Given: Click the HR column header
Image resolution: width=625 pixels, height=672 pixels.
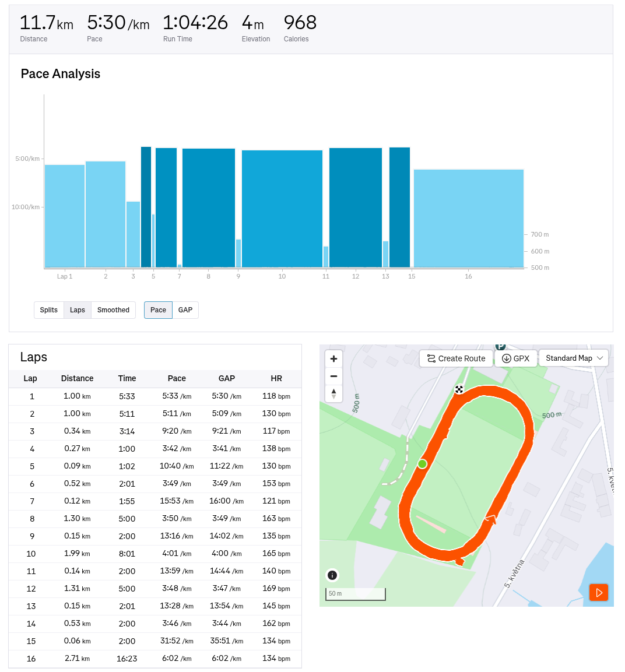Looking at the screenshot, I should [276, 378].
